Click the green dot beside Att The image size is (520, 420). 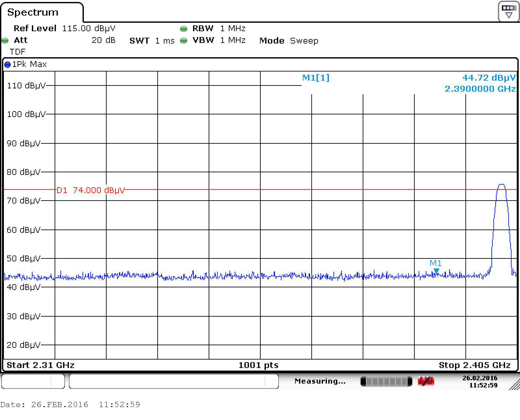click(5, 41)
